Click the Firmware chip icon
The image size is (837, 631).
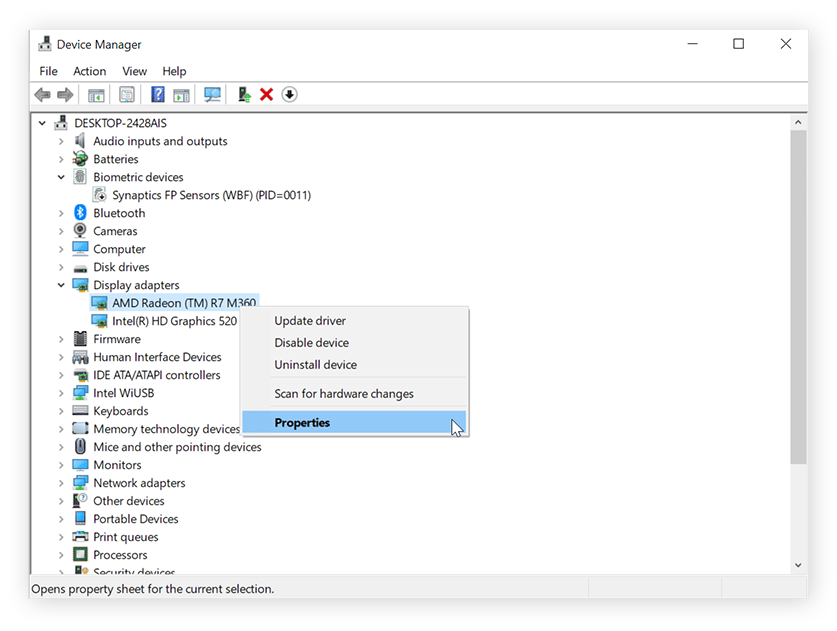point(80,338)
